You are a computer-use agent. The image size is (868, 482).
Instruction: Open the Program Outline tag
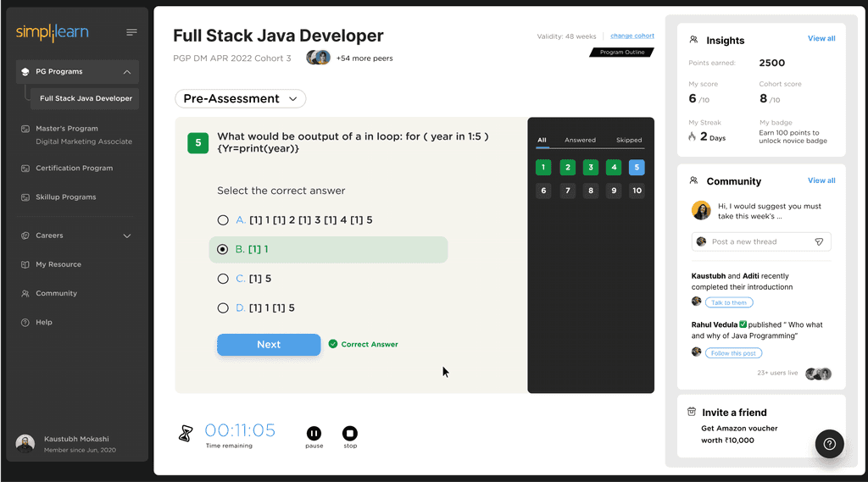(x=621, y=52)
